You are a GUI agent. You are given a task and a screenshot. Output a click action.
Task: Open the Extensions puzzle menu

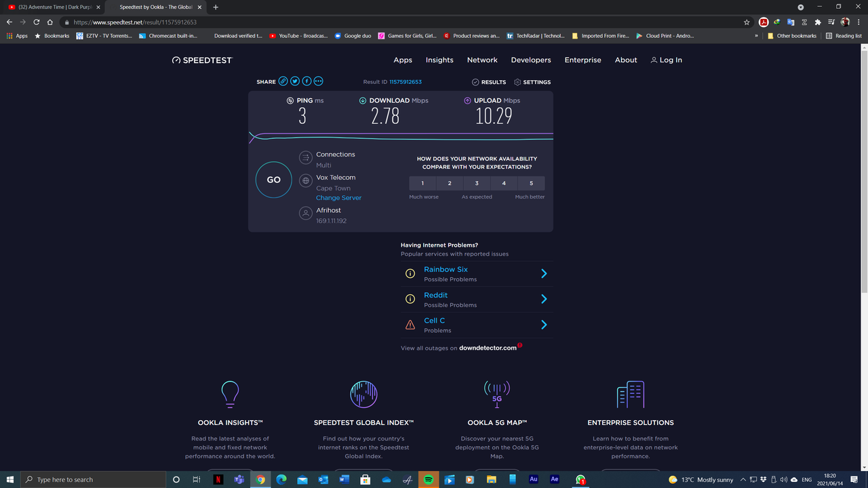click(x=818, y=22)
